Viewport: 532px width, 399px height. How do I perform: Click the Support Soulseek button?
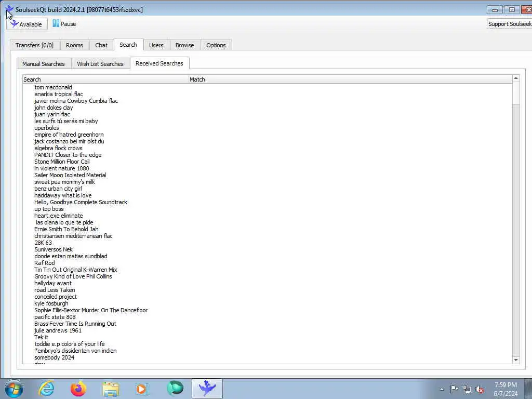[x=510, y=24]
